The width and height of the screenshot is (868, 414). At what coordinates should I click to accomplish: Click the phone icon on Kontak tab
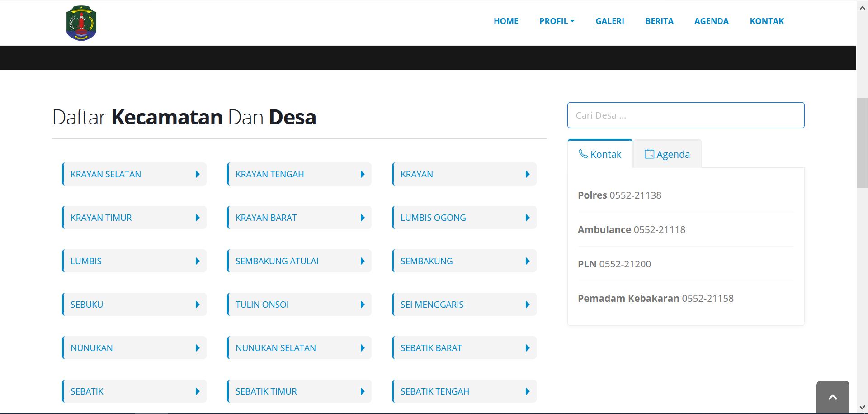click(583, 154)
